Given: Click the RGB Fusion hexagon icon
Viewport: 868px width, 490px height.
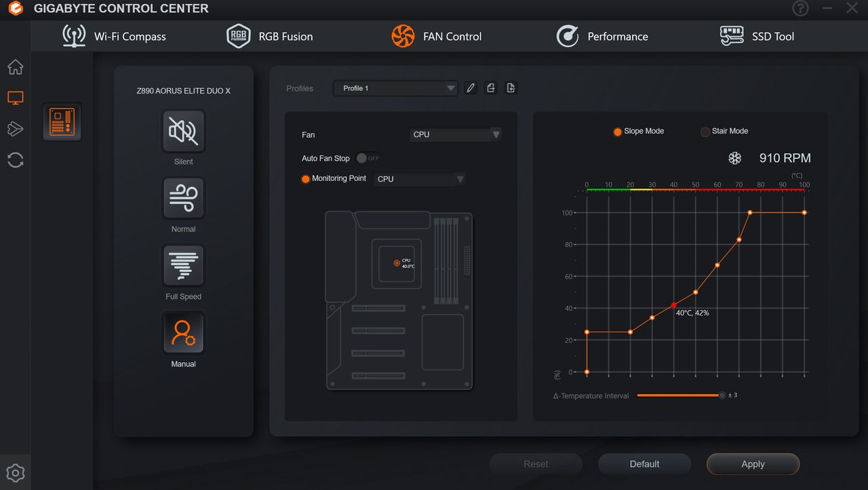Looking at the screenshot, I should [x=238, y=36].
